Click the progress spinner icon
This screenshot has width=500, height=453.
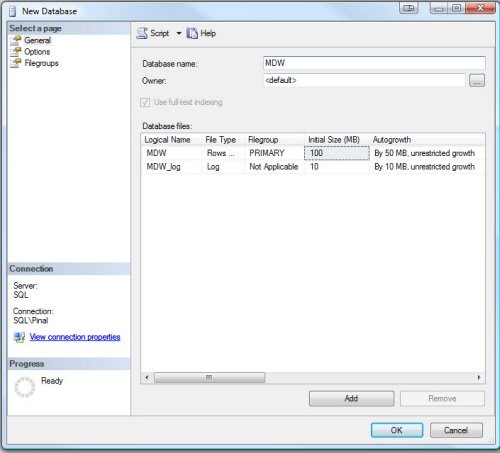coord(25,387)
